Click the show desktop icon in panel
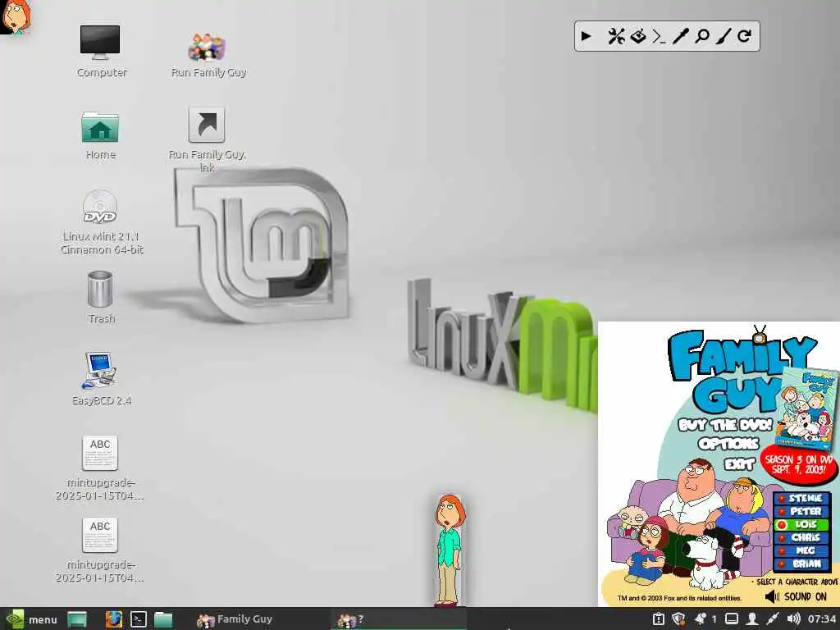This screenshot has width=840, height=630. point(77,619)
